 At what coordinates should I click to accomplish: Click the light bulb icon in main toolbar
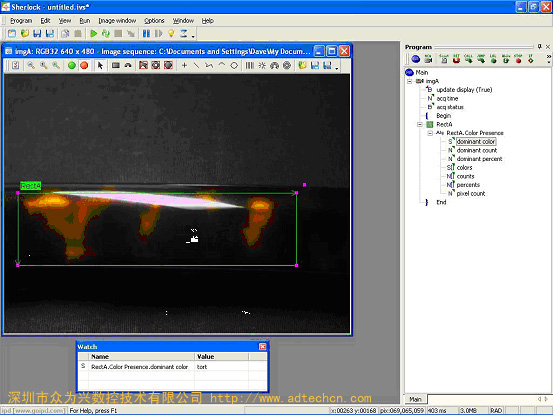click(x=171, y=34)
